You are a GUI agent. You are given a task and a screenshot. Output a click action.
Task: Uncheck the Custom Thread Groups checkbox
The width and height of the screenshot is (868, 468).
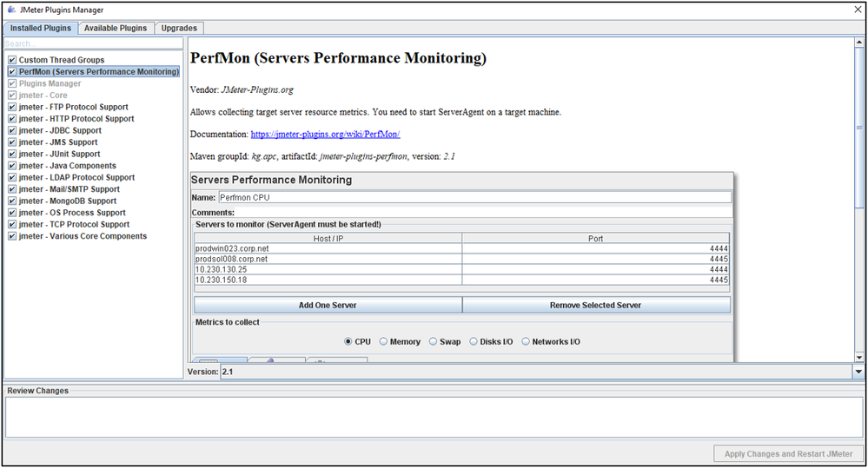tap(12, 60)
